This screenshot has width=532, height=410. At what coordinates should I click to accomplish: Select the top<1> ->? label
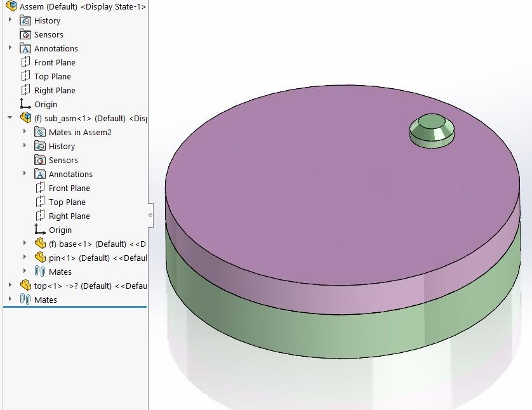(x=90, y=286)
